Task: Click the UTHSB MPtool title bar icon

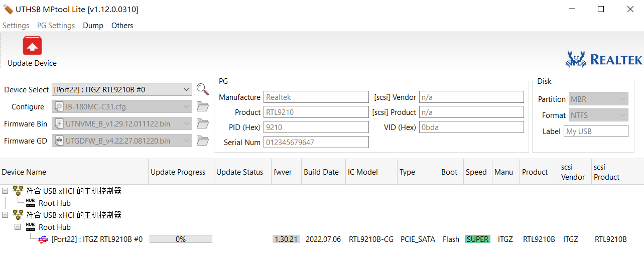Action: pyautogui.click(x=8, y=9)
